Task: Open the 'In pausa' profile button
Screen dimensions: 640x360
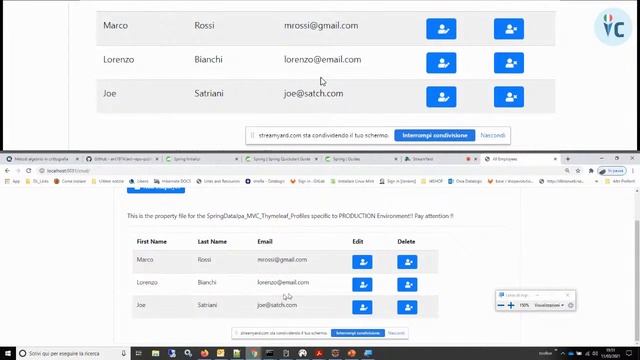Action: [x=612, y=171]
